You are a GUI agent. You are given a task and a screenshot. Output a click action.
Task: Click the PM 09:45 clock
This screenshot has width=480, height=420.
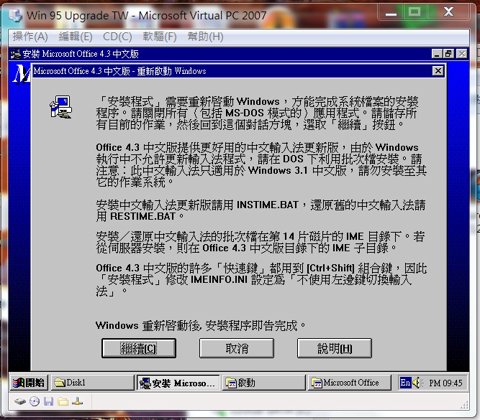pos(445,383)
